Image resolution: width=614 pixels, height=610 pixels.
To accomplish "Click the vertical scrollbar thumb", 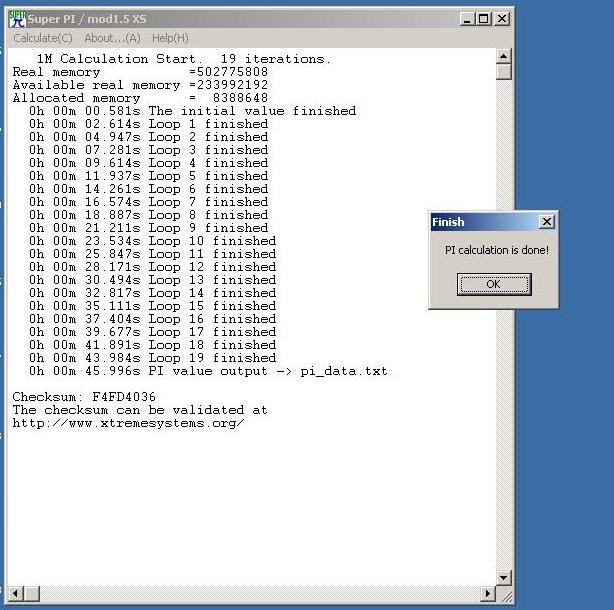I will [x=504, y=72].
